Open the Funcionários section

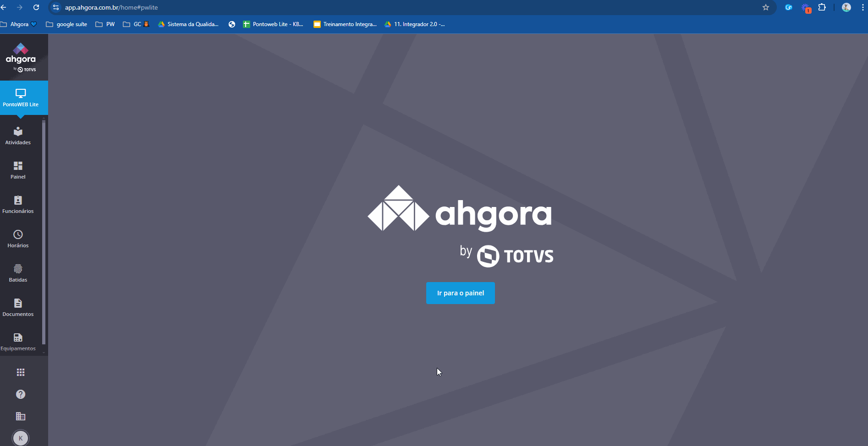18,205
